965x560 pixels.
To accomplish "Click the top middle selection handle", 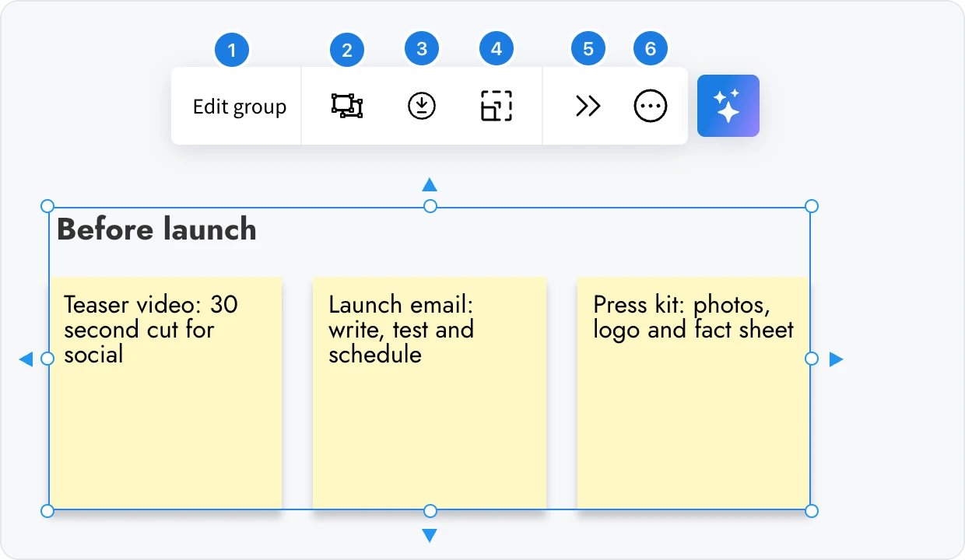I will 430,206.
